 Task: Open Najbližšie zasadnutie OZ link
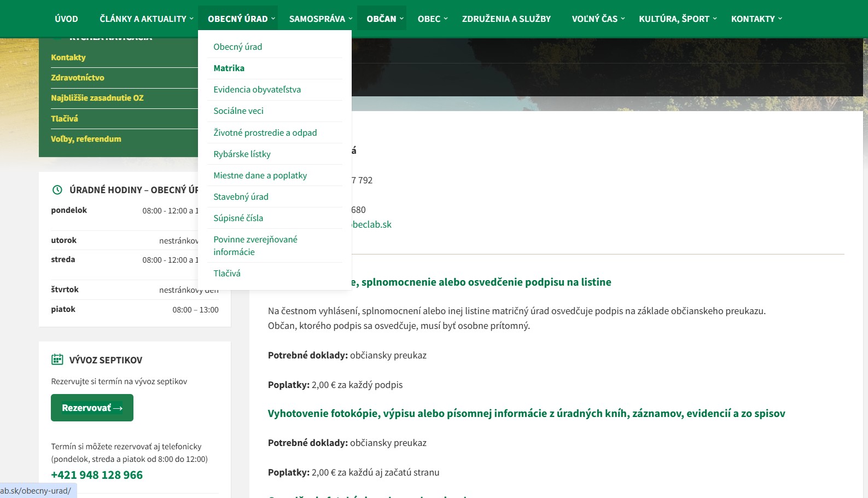(97, 98)
